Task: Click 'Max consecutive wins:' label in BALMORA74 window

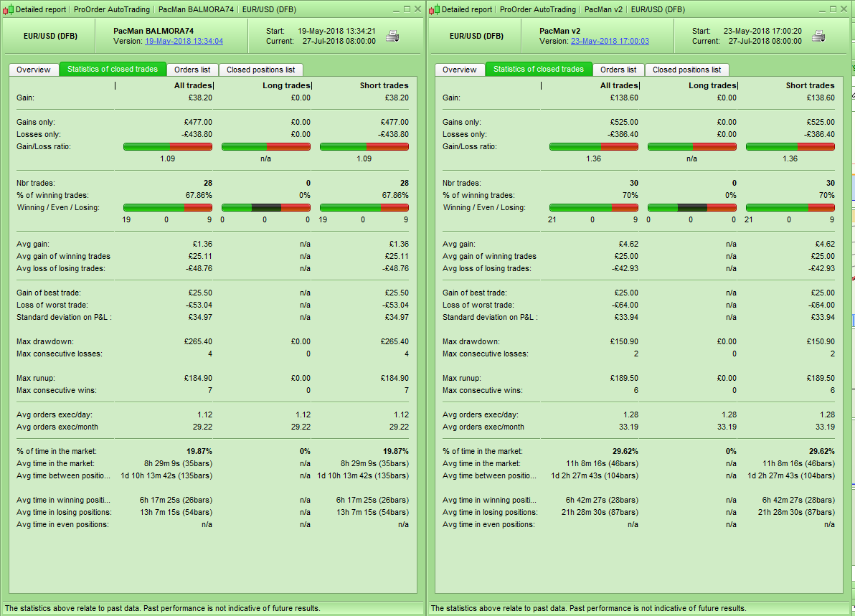Action: coord(57,390)
